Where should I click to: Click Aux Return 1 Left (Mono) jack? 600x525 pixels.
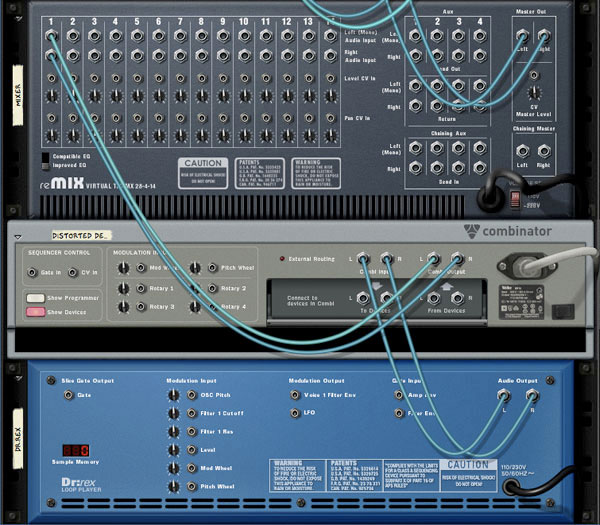coord(416,86)
